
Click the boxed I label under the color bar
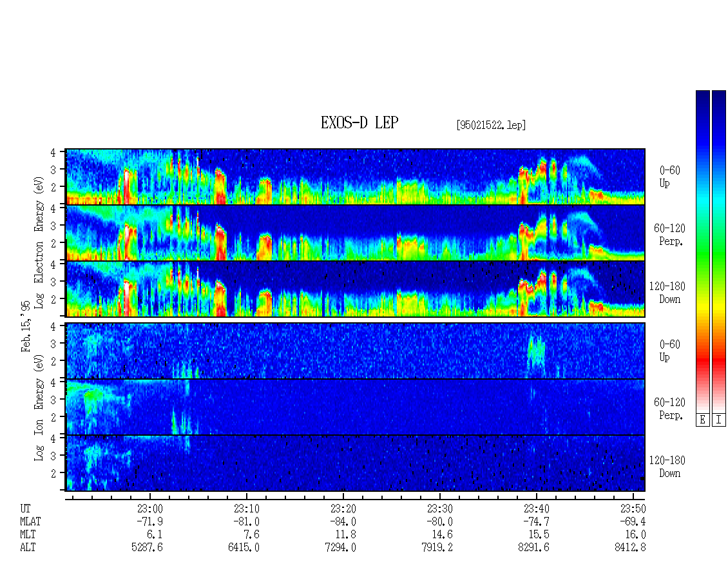(x=719, y=420)
